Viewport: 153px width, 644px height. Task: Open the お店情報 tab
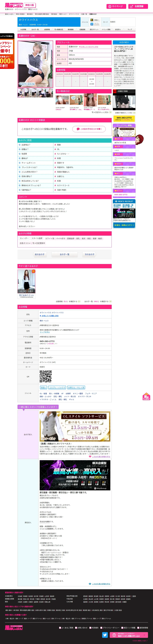[x=23, y=29]
